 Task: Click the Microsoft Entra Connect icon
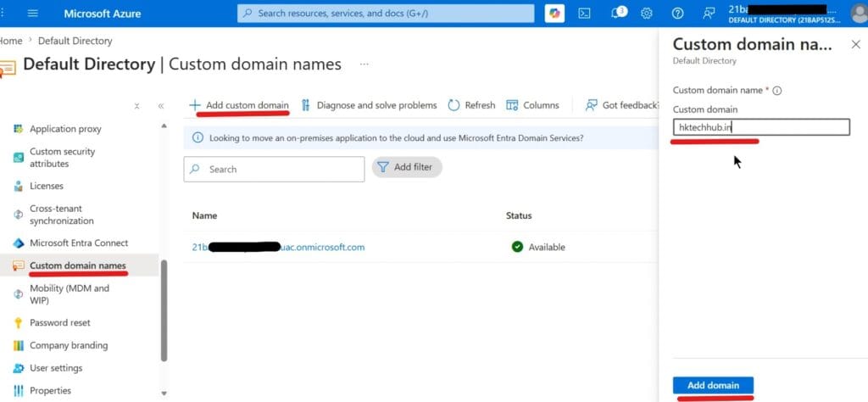[19, 243]
